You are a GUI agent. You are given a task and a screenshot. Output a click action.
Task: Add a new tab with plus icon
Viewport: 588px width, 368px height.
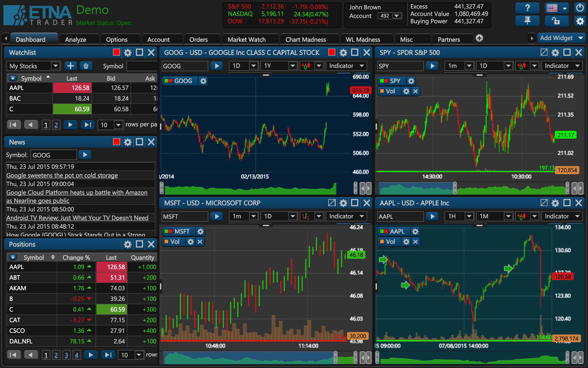pos(479,38)
